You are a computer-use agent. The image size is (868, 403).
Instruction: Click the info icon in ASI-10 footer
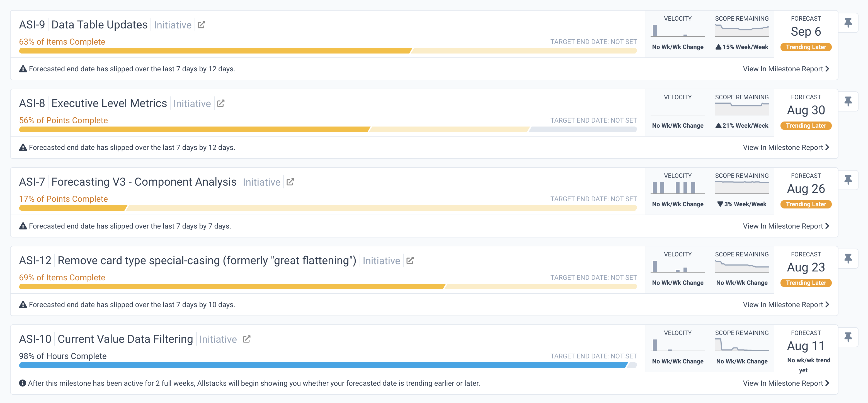(23, 383)
